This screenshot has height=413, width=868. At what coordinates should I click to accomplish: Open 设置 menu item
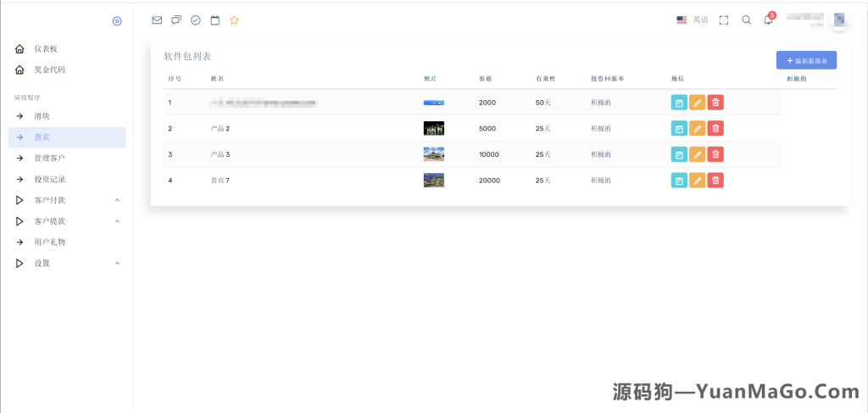(42, 264)
